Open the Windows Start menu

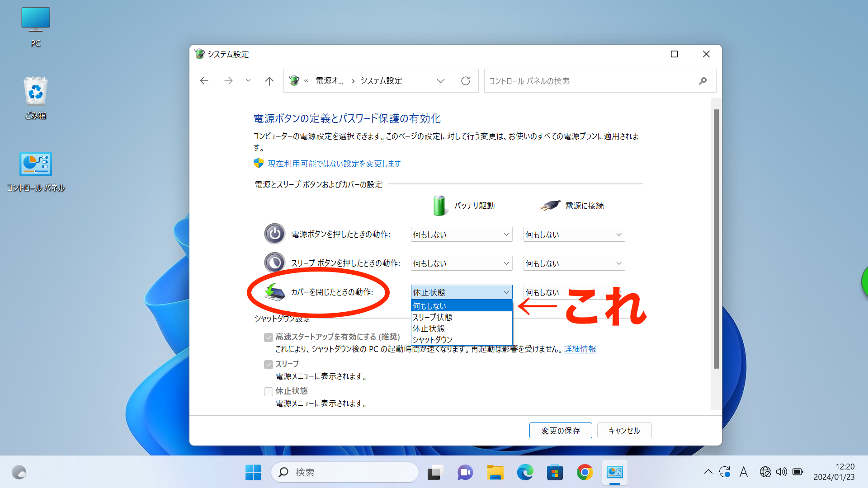pyautogui.click(x=253, y=472)
